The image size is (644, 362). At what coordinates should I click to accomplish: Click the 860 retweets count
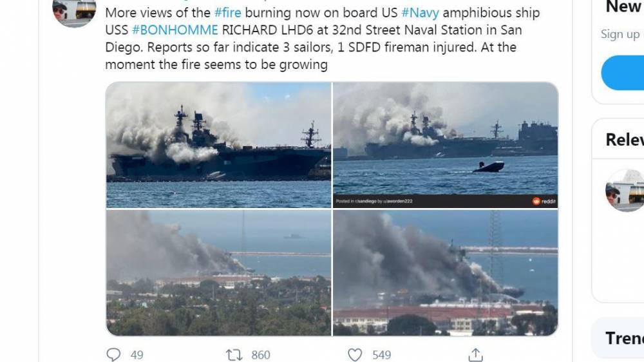pyautogui.click(x=261, y=355)
